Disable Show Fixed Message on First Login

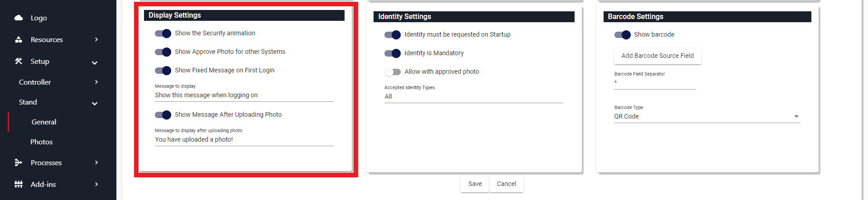(x=163, y=71)
